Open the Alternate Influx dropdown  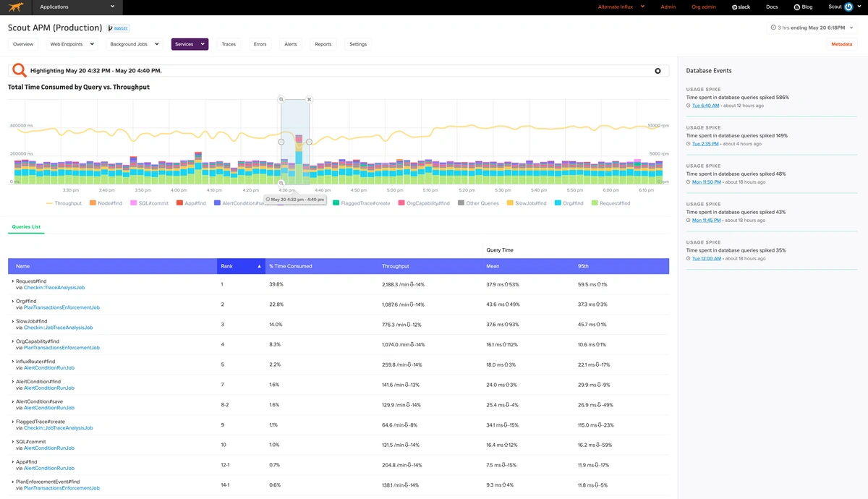621,7
